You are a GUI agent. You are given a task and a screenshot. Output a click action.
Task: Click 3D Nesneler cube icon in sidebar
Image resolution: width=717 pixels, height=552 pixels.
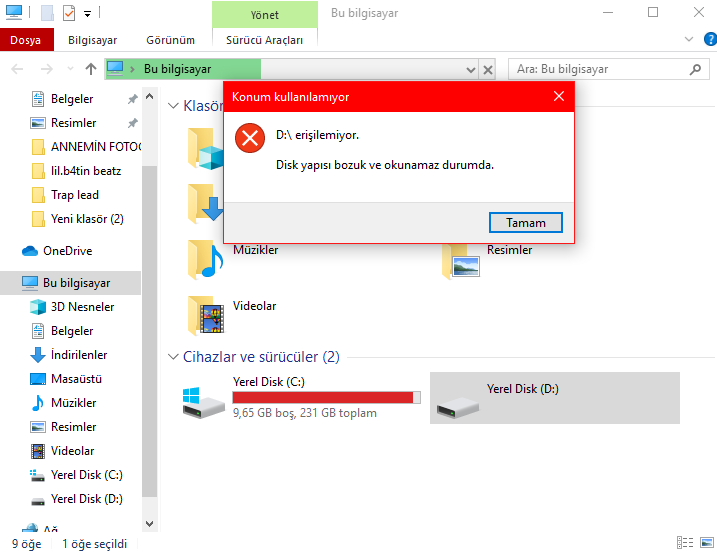[x=38, y=307]
